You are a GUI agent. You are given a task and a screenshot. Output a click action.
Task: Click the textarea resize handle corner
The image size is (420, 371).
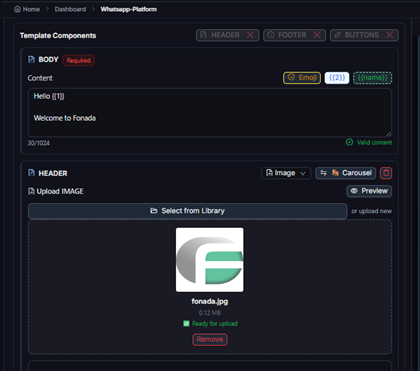click(x=389, y=134)
